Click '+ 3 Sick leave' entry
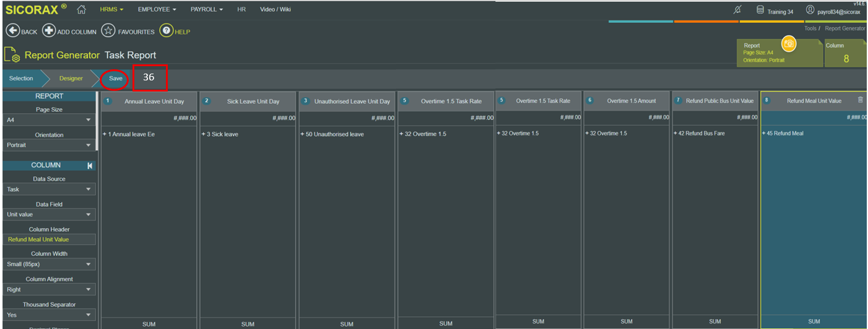 220,134
